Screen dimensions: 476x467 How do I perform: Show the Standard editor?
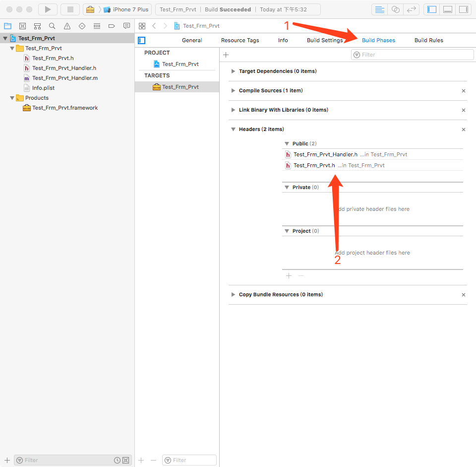(379, 9)
